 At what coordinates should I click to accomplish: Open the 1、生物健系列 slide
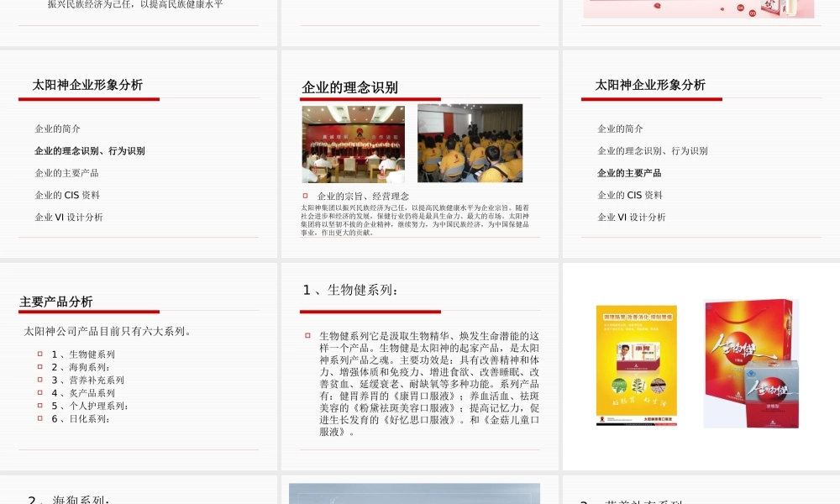(420, 366)
